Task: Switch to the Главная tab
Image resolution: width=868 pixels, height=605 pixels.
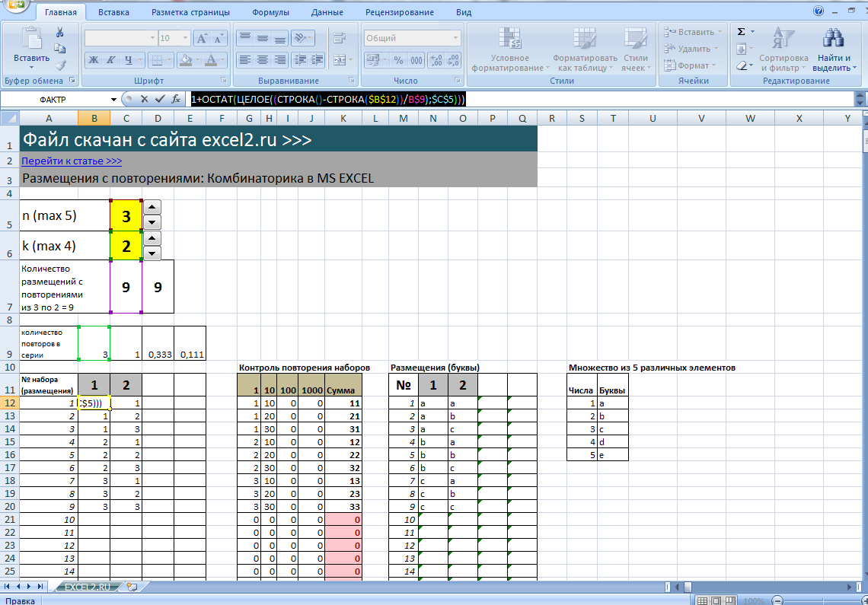Action: 61,12
